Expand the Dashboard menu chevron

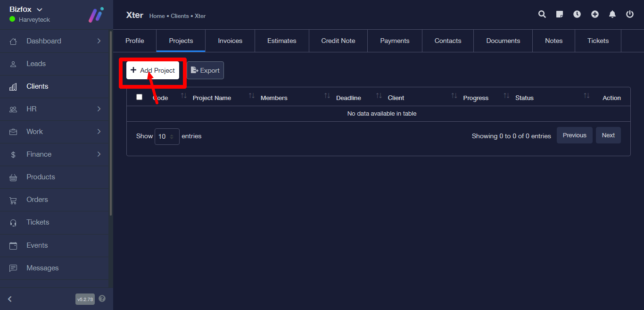point(99,41)
